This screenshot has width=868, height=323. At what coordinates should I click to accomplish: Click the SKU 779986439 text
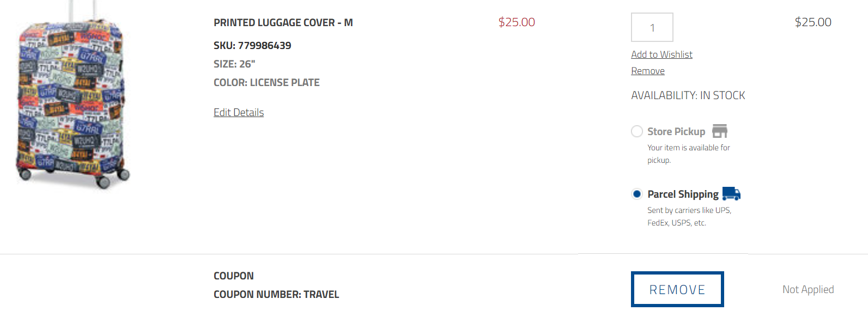click(x=252, y=46)
